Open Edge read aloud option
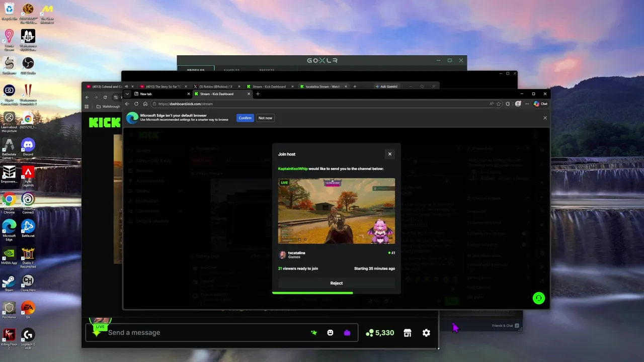644x362 pixels. click(491, 104)
